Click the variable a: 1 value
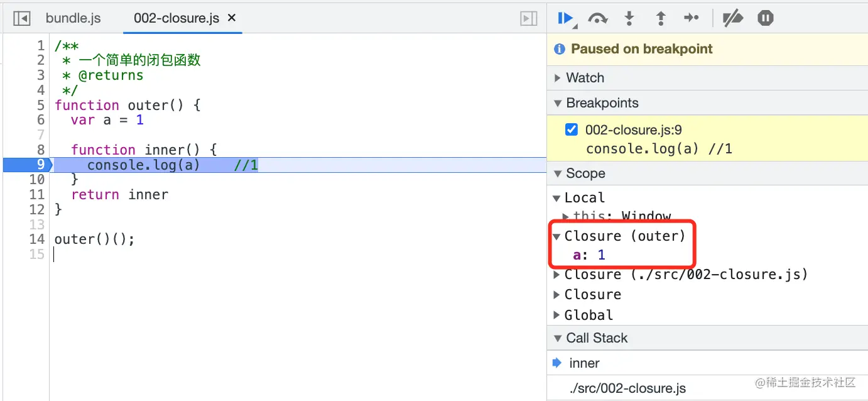Screen dimensions: 868x401 tap(601, 255)
